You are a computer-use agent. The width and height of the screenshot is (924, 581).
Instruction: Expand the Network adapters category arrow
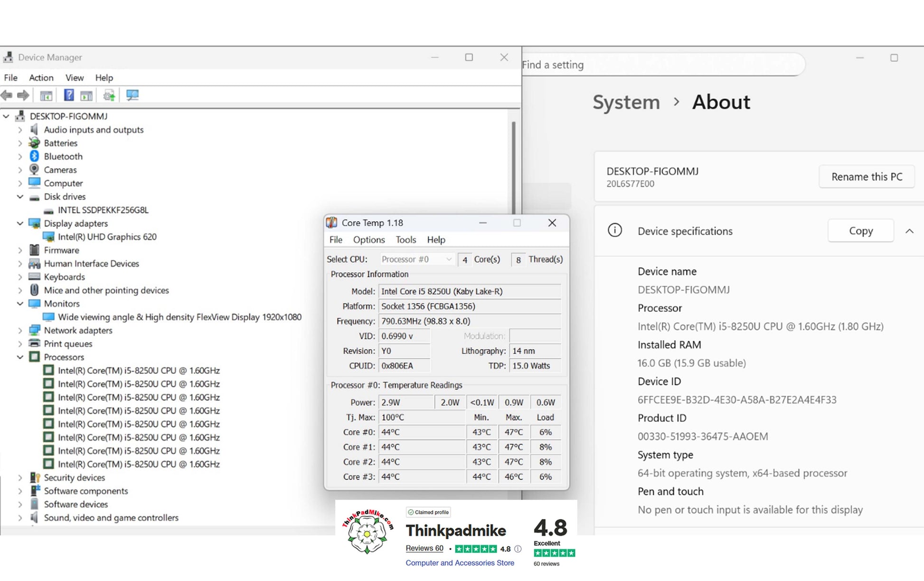(x=20, y=330)
